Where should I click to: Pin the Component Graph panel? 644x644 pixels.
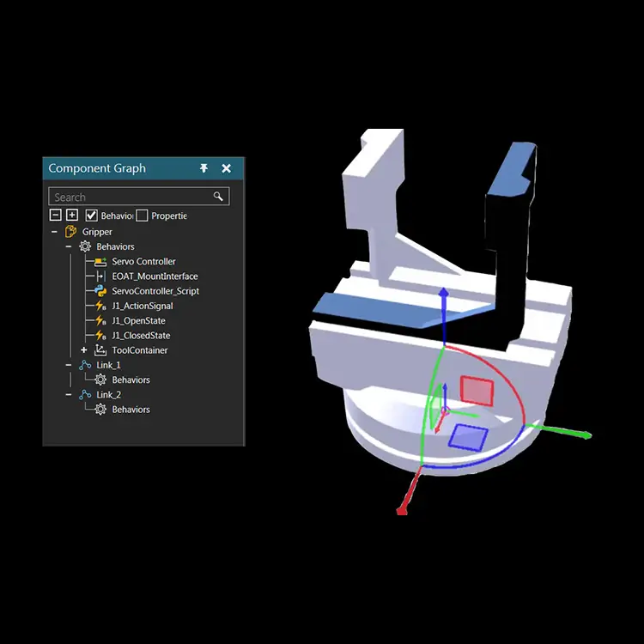(204, 168)
